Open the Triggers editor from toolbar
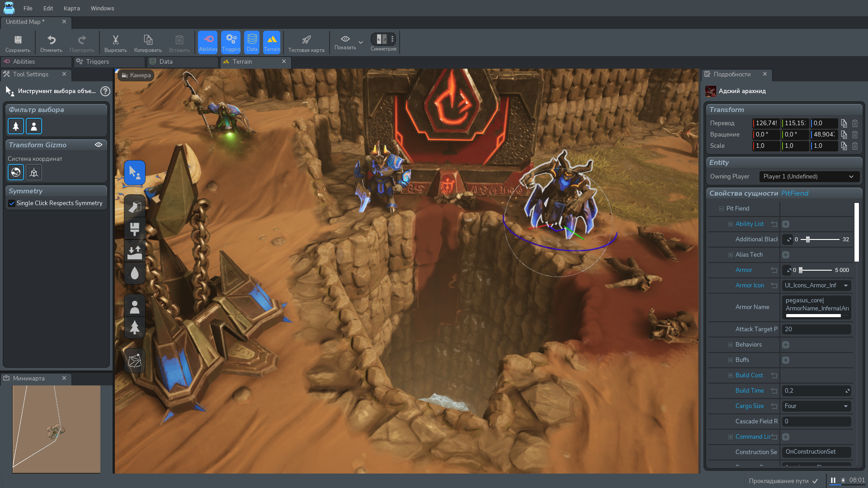This screenshot has height=488, width=868. pos(231,42)
